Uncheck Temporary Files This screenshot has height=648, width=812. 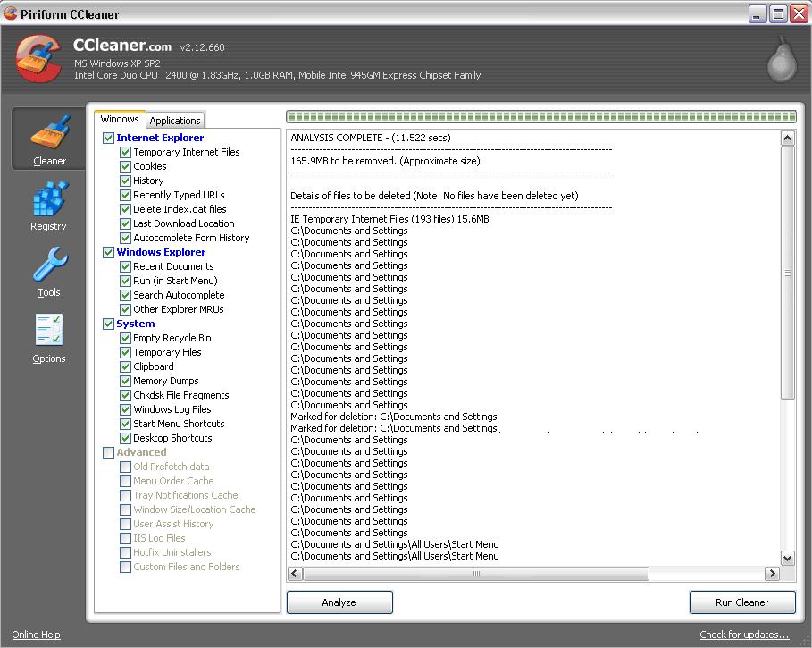[125, 352]
